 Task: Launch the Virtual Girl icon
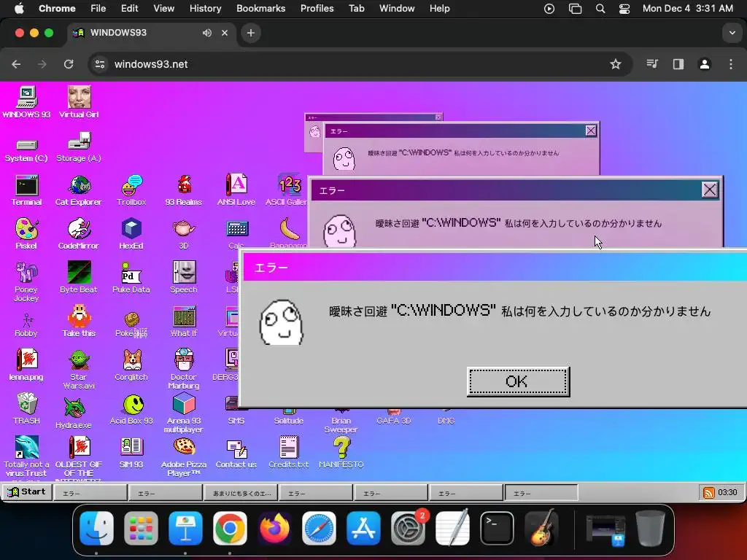coord(79,102)
